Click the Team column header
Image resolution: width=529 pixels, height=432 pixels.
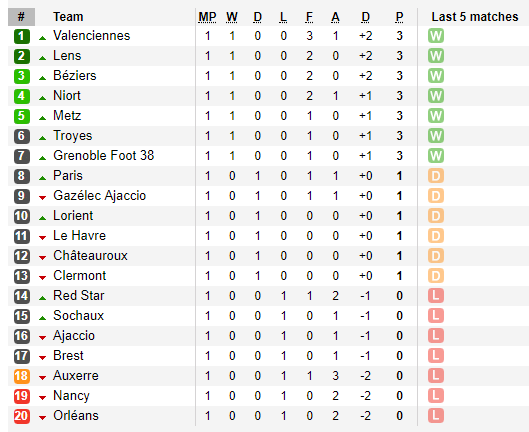[x=68, y=17]
